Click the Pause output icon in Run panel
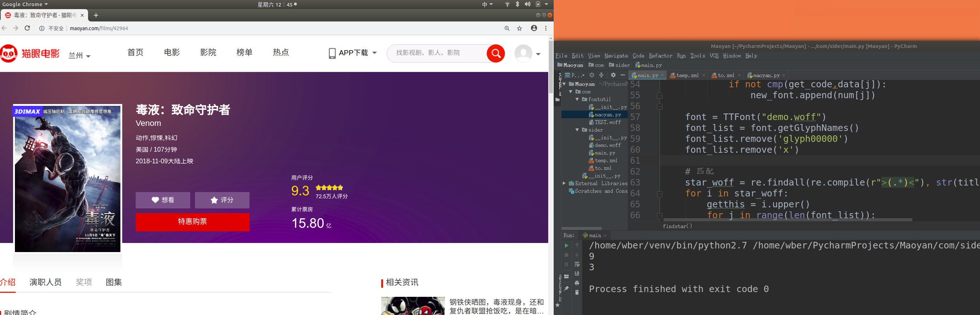980x315 pixels. click(566, 264)
